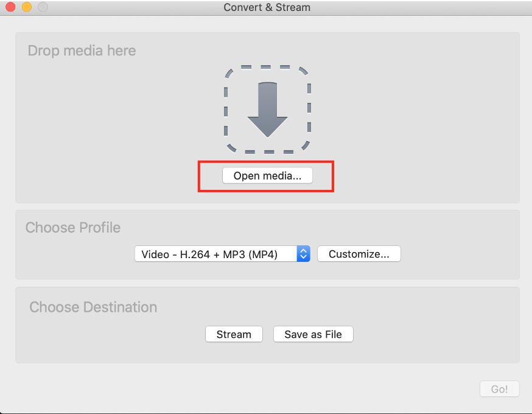Click the Choose Profile section heading

pos(73,228)
